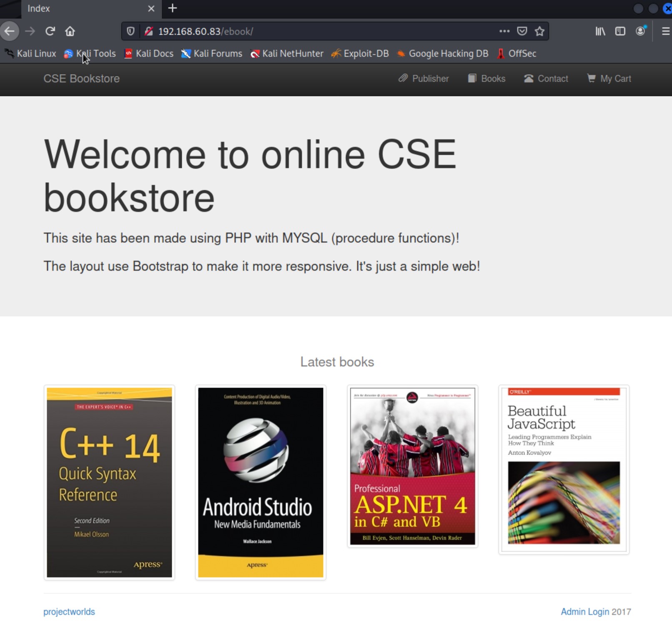The width and height of the screenshot is (672, 627).
Task: Open the Google Hacking DB bookmark
Action: [442, 53]
